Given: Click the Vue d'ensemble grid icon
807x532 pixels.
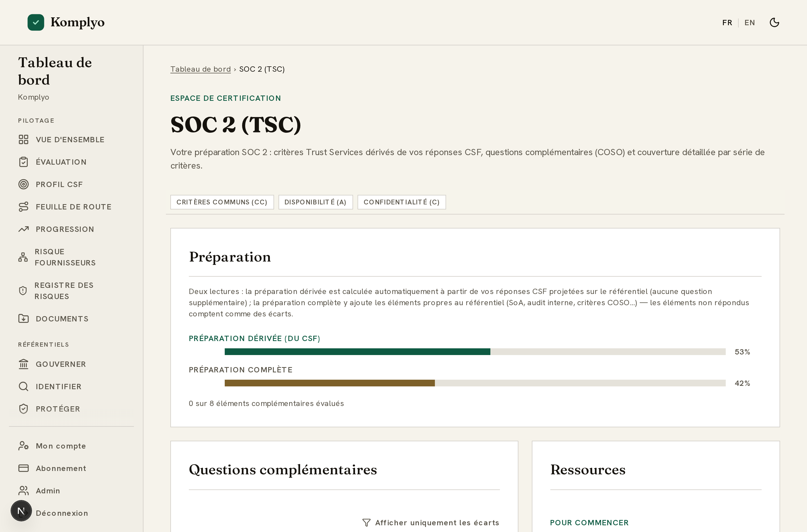Looking at the screenshot, I should pos(24,139).
